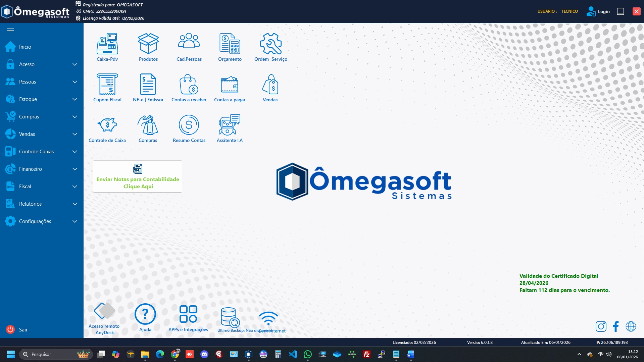
Task: Go to Início in the sidebar
Action: point(42,47)
